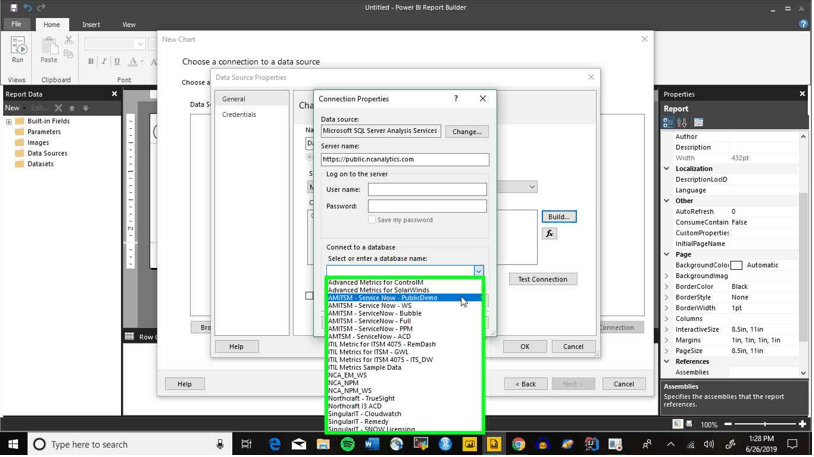Image resolution: width=814 pixels, height=457 pixels.
Task: Click zoom in plus button on status bar
Action: [803, 424]
